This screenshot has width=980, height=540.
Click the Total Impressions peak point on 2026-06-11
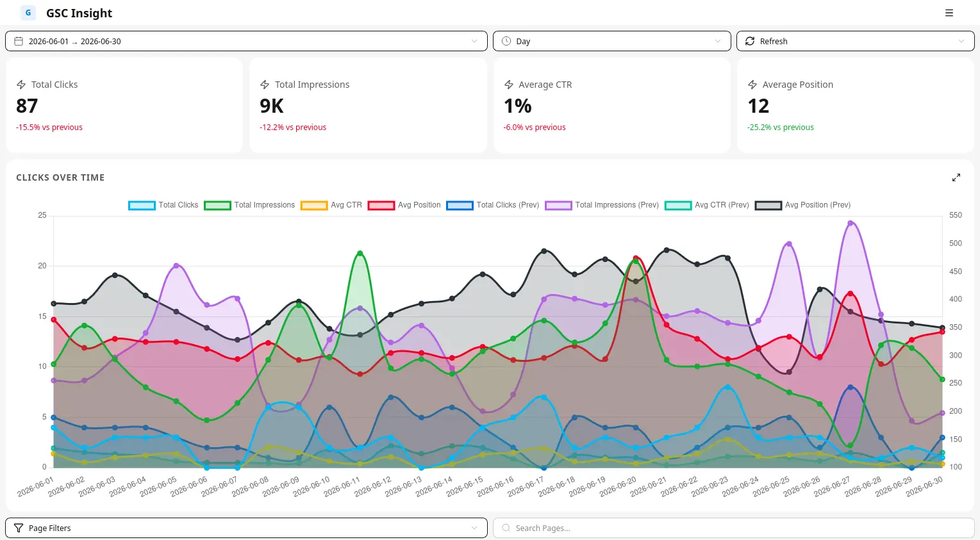(x=360, y=253)
